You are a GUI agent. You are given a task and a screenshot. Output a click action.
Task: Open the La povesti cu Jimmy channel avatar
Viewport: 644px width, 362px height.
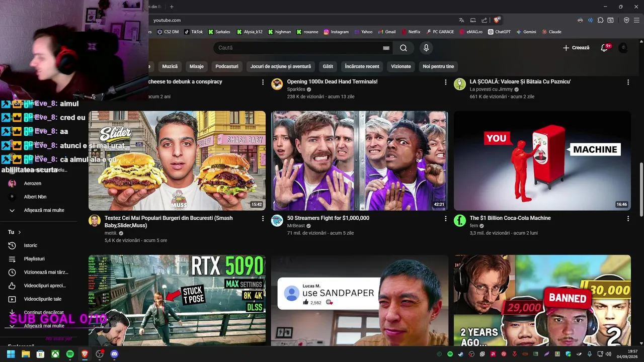click(x=460, y=84)
